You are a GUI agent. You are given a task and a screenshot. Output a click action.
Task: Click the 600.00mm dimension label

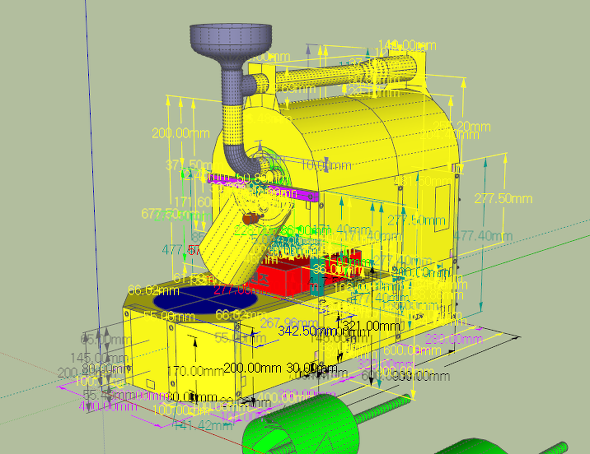(412, 351)
